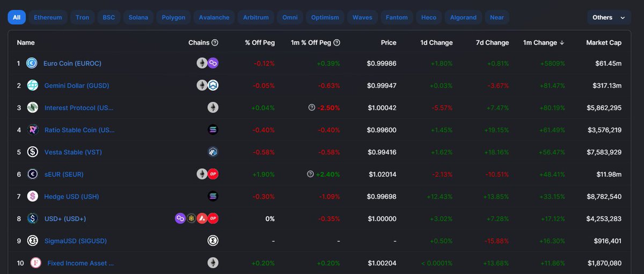The image size is (644, 274).
Task: Click question icon beside +2.40% value
Action: click(310, 174)
